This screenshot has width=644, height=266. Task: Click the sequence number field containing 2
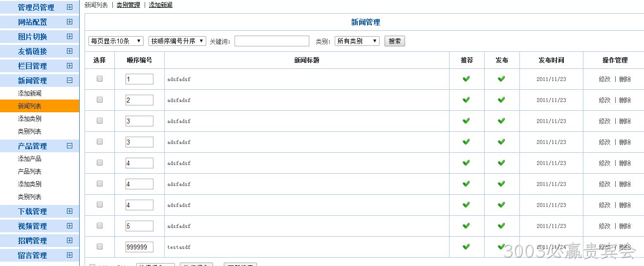139,100
